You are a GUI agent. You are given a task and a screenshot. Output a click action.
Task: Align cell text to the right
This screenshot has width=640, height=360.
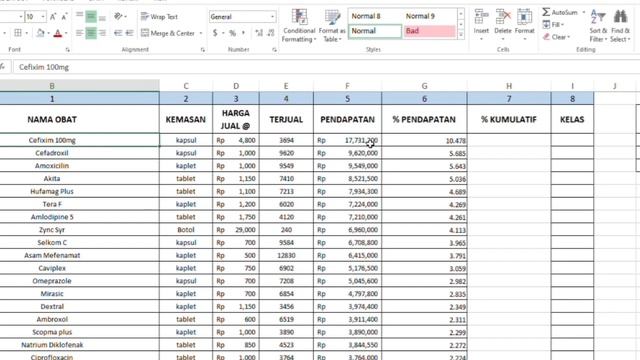[102, 33]
